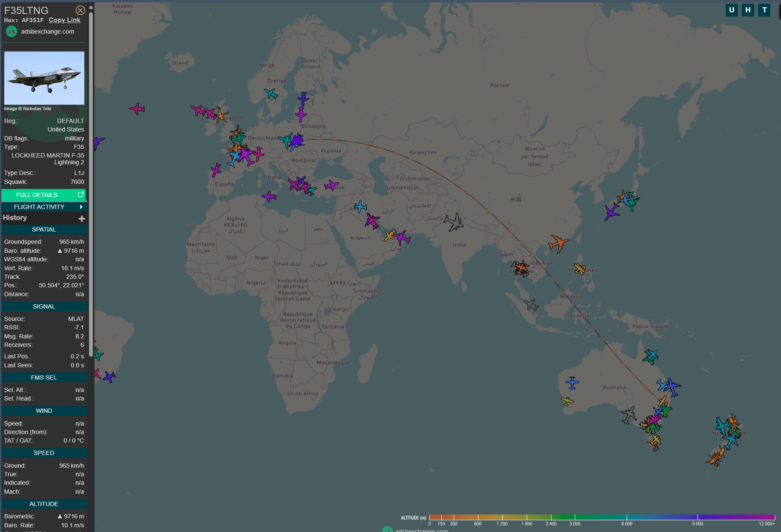Click the F35LTNG callsign title
Image resolution: width=781 pixels, height=532 pixels.
(x=26, y=10)
